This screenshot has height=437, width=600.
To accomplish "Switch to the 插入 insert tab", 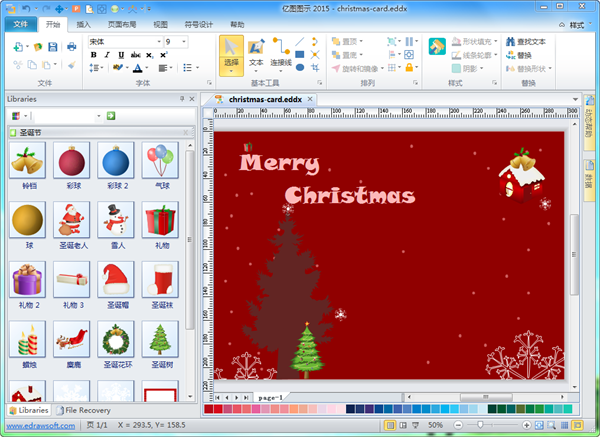I will (83, 24).
